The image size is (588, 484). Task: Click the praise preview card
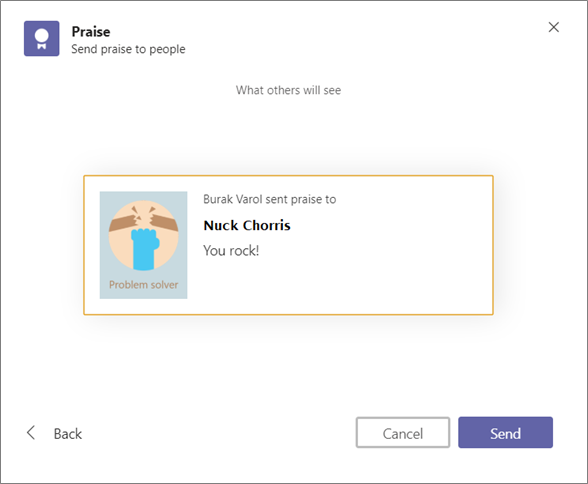(288, 245)
